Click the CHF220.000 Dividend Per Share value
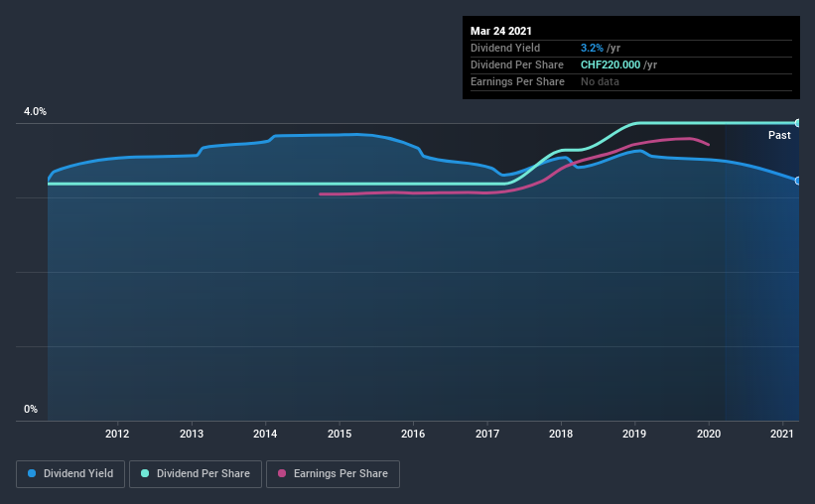 (x=611, y=64)
